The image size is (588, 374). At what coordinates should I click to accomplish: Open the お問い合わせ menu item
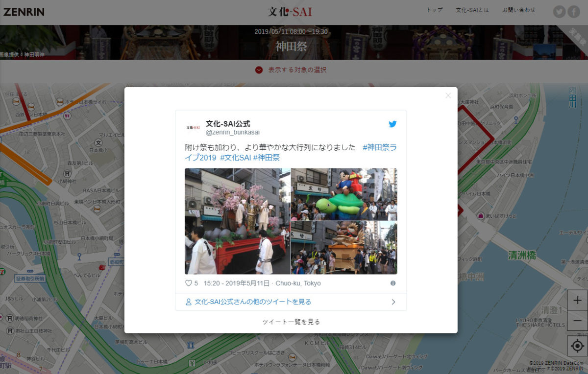[x=518, y=10]
